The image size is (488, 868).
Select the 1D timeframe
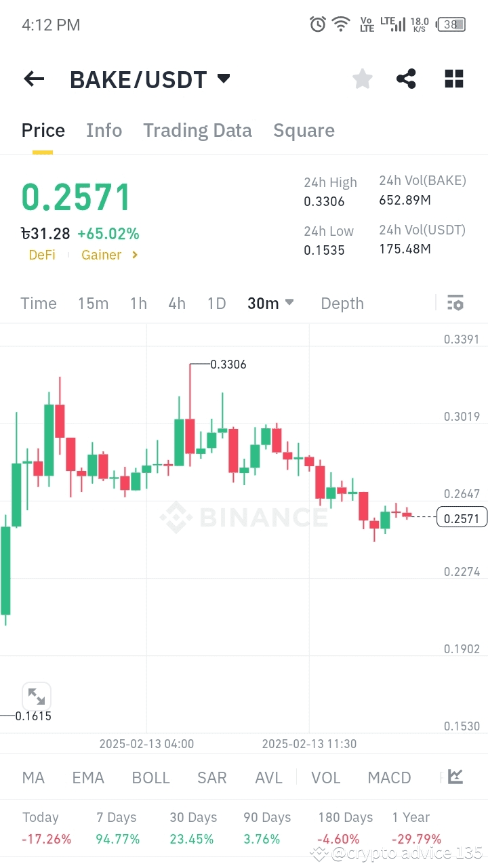tap(216, 303)
